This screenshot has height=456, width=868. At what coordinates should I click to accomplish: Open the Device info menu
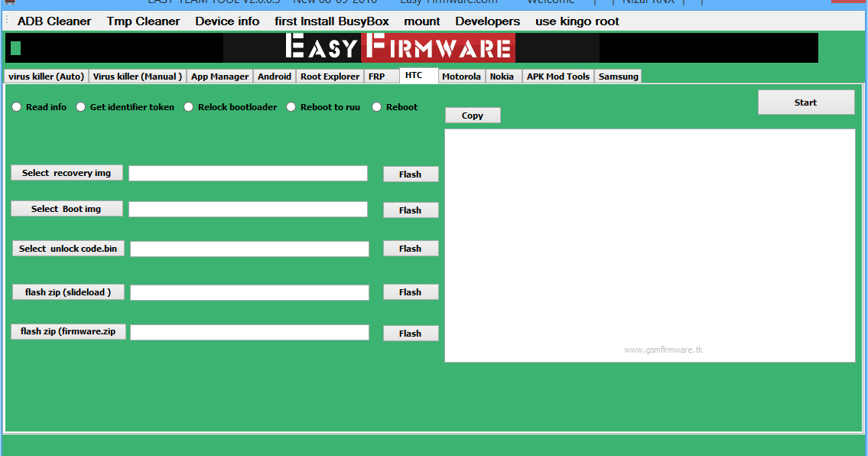227,21
